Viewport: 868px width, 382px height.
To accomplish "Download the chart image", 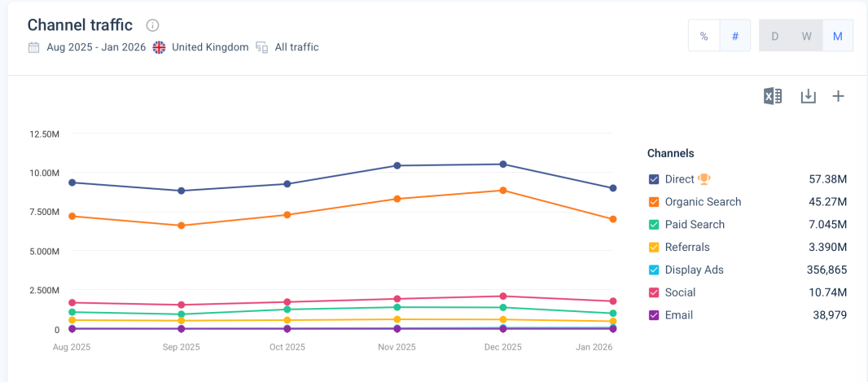I will 808,96.
